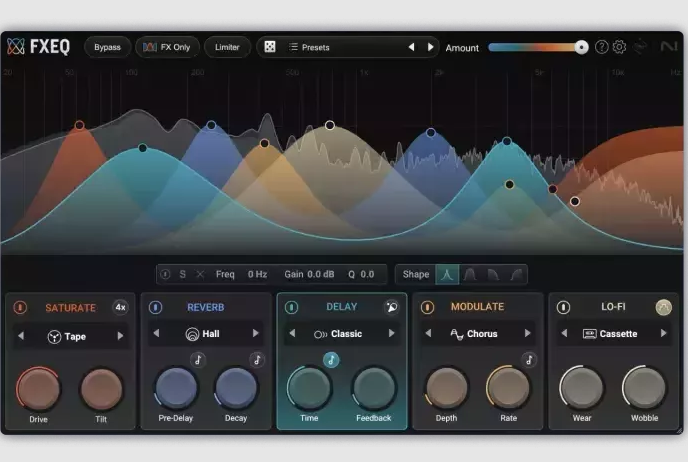
Task: Select next Reverb type after Hall
Action: tap(256, 333)
